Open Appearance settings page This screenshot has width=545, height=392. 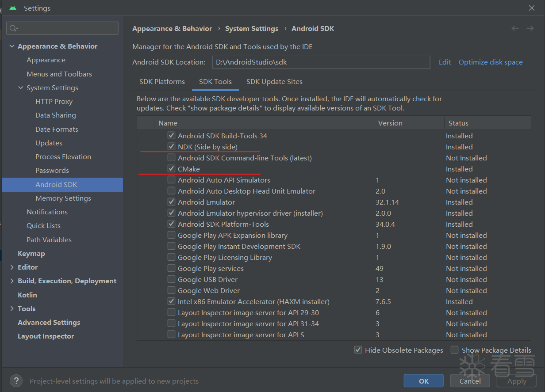(x=46, y=60)
